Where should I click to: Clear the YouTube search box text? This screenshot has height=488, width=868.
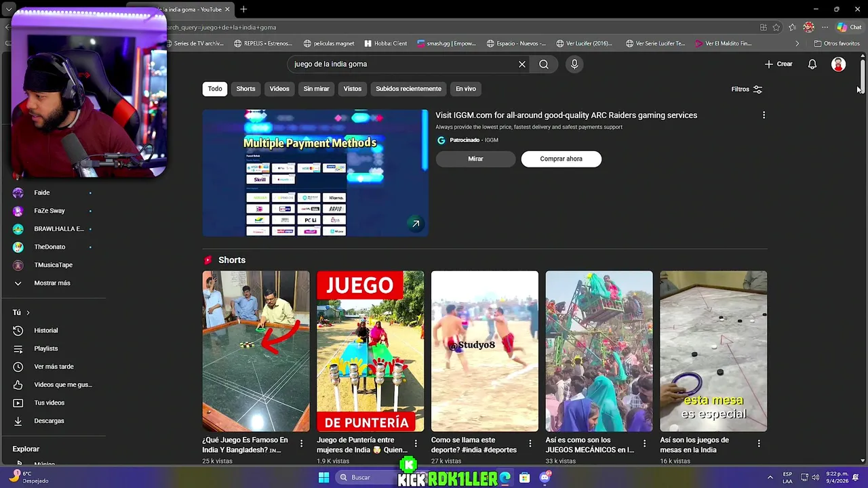point(522,64)
